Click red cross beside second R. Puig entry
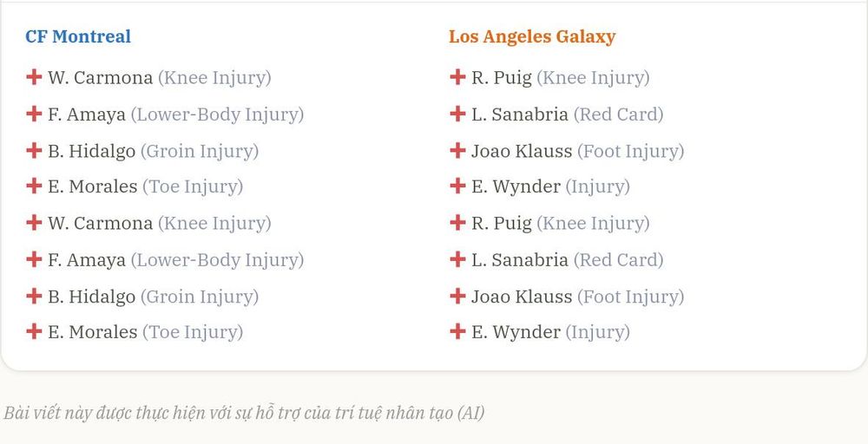 (457, 222)
